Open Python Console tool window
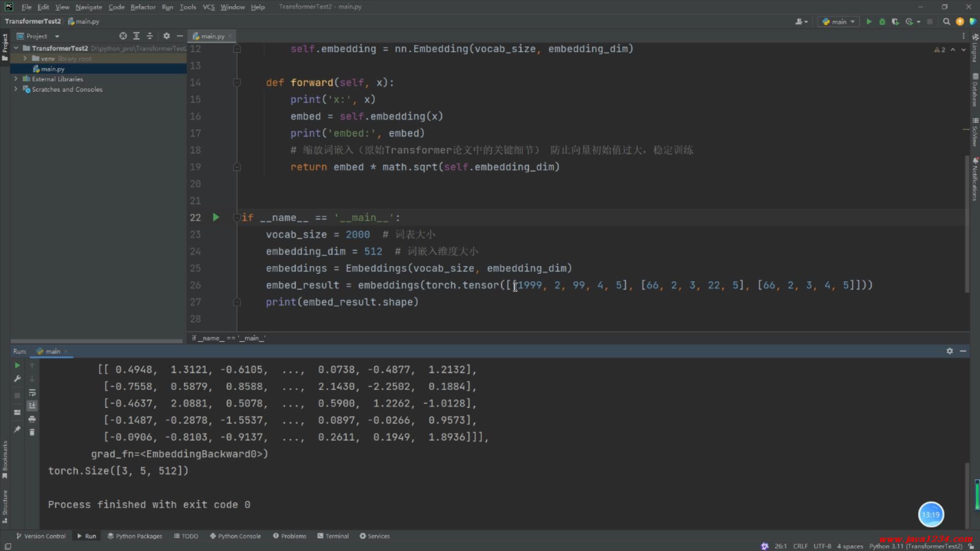 tap(235, 536)
